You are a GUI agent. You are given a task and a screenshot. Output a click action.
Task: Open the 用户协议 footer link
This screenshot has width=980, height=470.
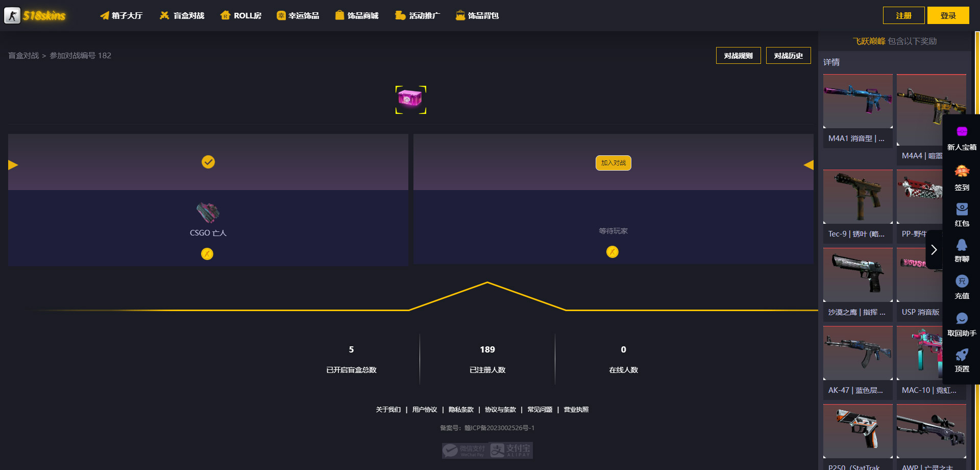coord(425,410)
